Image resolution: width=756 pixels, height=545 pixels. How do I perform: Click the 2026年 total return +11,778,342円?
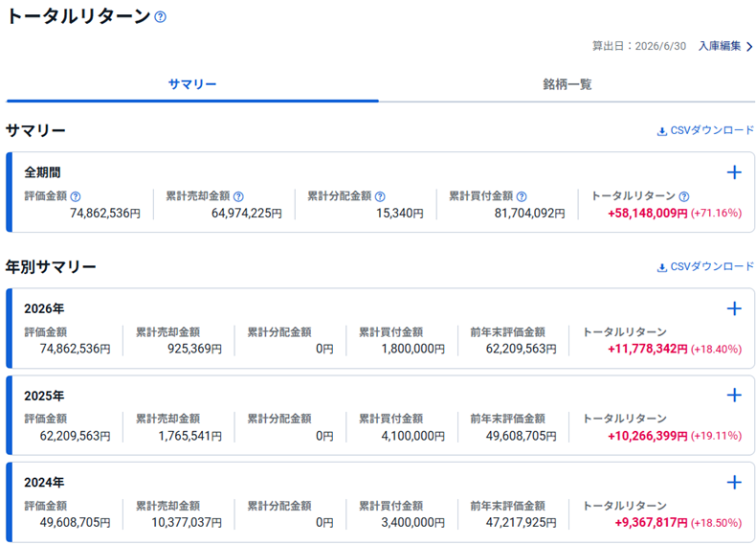point(648,349)
